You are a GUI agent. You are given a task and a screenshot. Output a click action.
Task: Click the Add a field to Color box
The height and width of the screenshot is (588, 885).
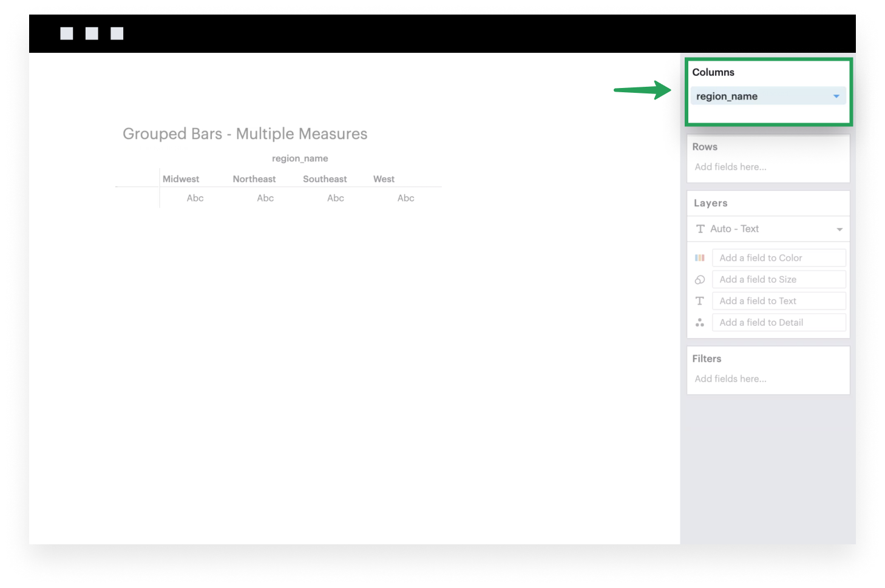coord(779,257)
